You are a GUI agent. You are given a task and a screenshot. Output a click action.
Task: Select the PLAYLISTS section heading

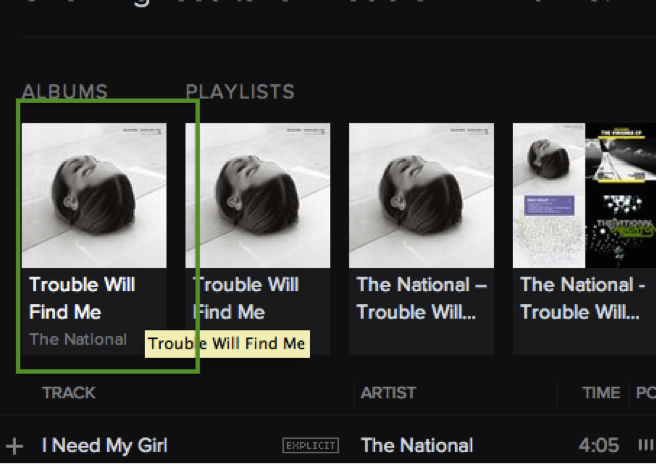240,92
